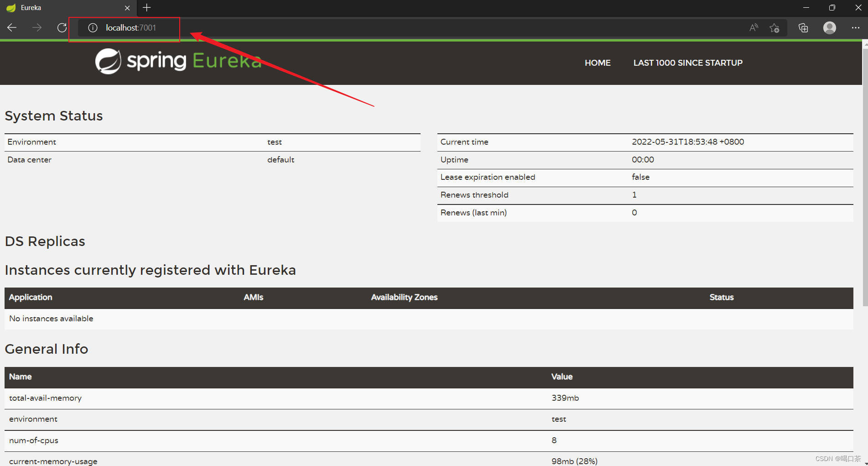
Task: Click the 98mb (28%) value
Action: click(x=574, y=461)
